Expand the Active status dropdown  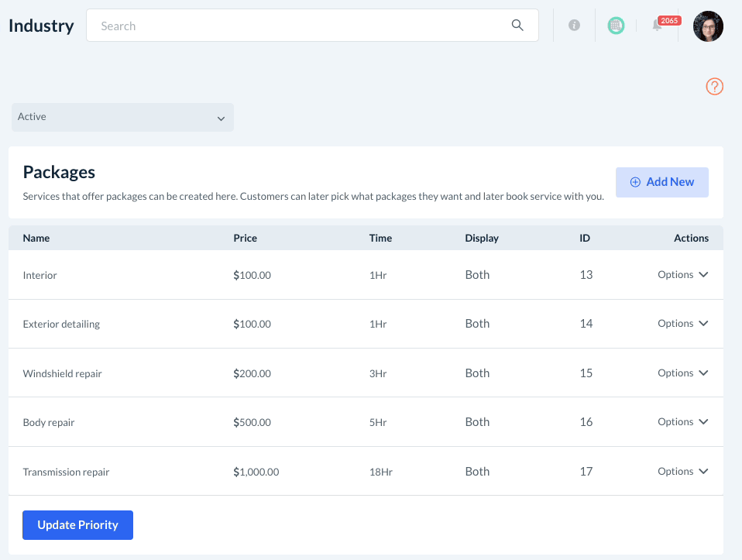pyautogui.click(x=122, y=118)
